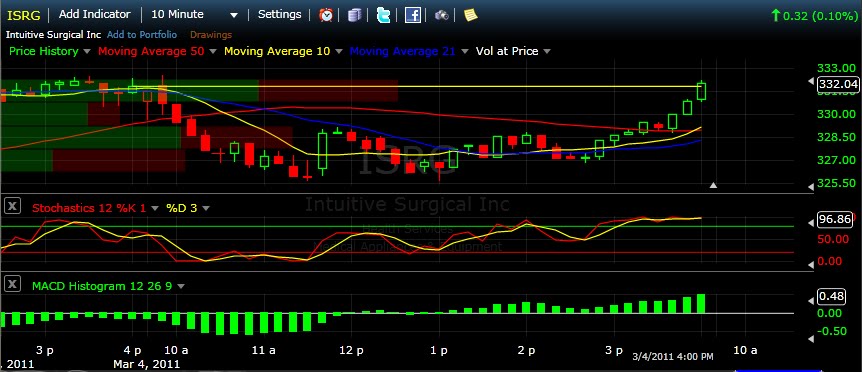Click the 328.50 price axis label
Image resolution: width=862 pixels, height=372 pixels.
coord(837,137)
